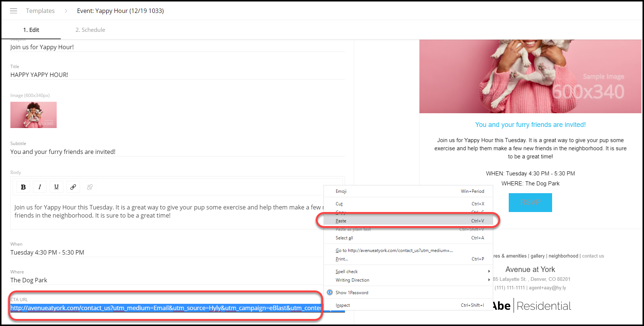Click the uploaded image thumbnail
The width and height of the screenshot is (644, 326).
(x=33, y=115)
